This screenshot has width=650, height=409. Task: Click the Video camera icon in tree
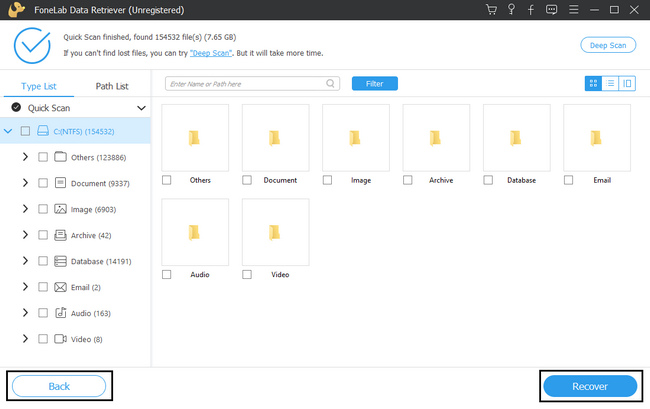coord(61,339)
